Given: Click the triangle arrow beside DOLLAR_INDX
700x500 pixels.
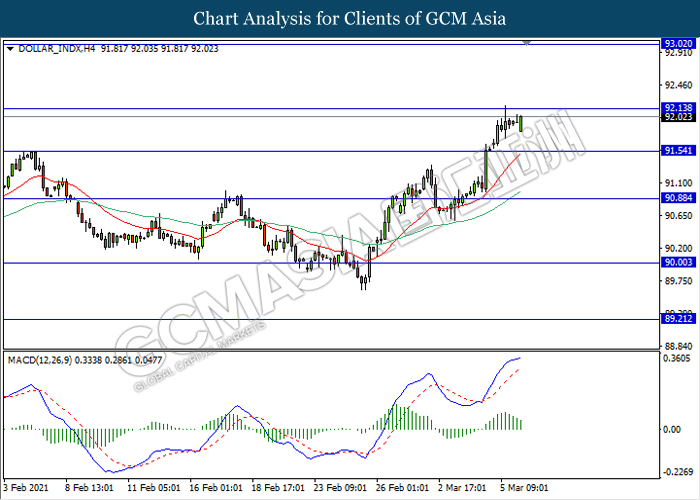Looking at the screenshot, I should [10, 47].
